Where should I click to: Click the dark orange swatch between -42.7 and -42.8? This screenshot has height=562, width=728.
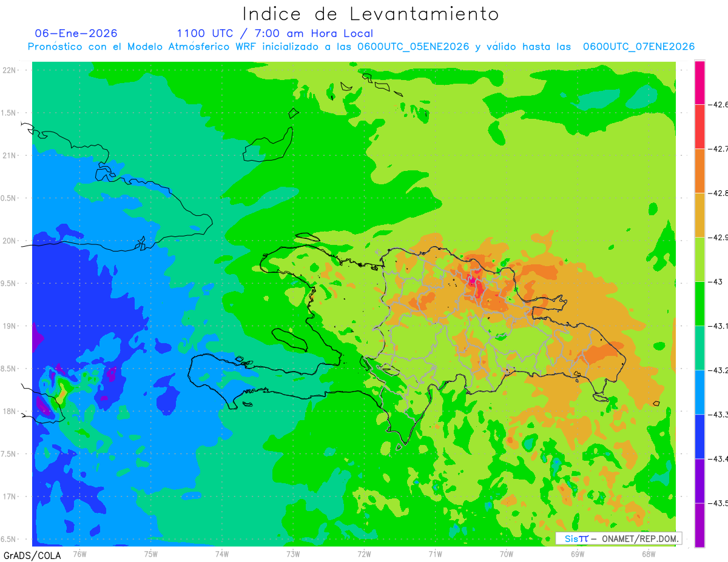point(699,171)
